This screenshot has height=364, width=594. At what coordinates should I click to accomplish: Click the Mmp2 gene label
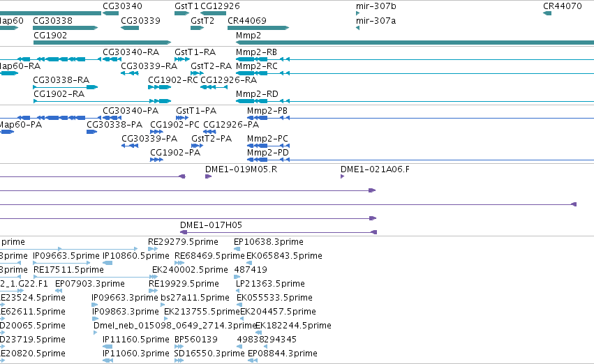248,35
